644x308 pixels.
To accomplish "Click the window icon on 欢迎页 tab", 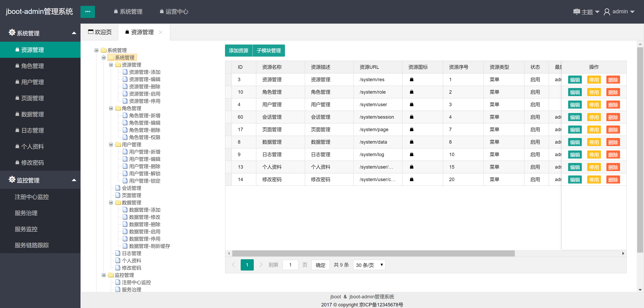I will click(91, 32).
